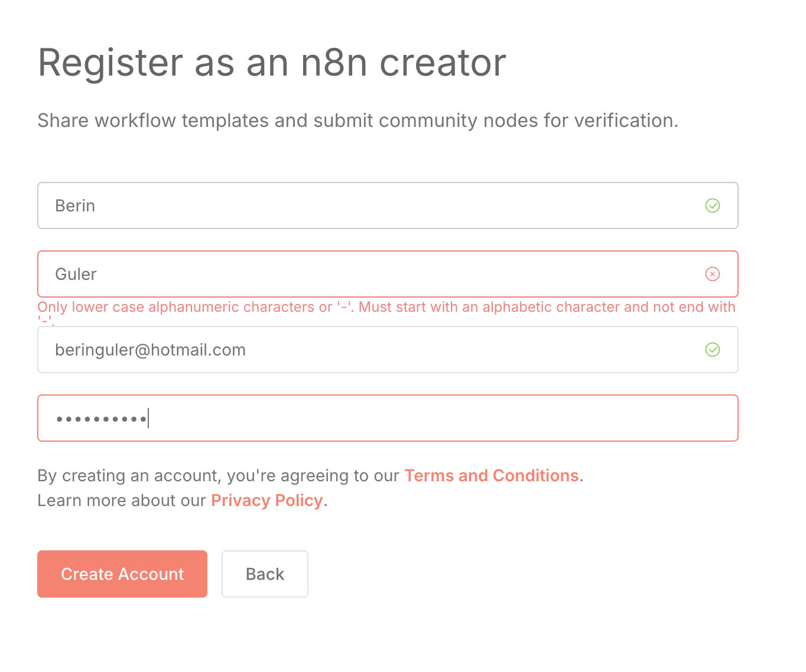Click the word Register in the heading
806x672 pixels.
[110, 63]
